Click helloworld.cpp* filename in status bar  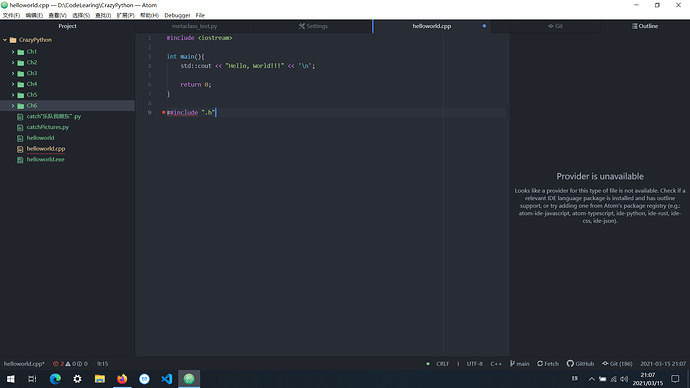(24, 364)
